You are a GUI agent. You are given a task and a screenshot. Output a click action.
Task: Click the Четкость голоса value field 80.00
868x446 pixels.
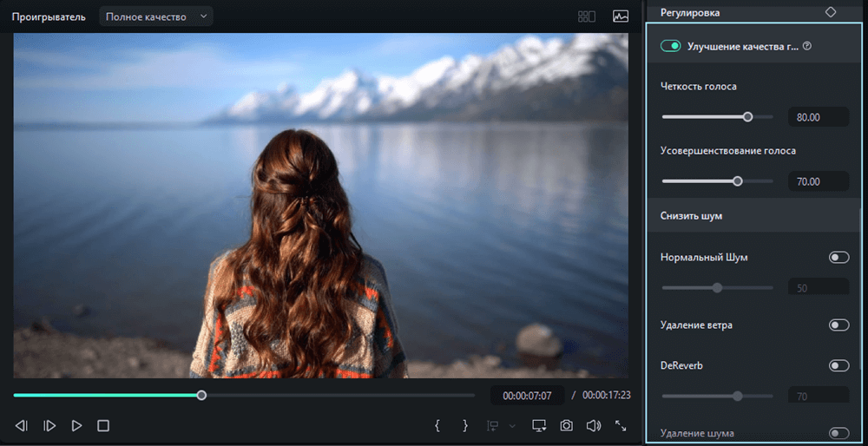point(819,117)
